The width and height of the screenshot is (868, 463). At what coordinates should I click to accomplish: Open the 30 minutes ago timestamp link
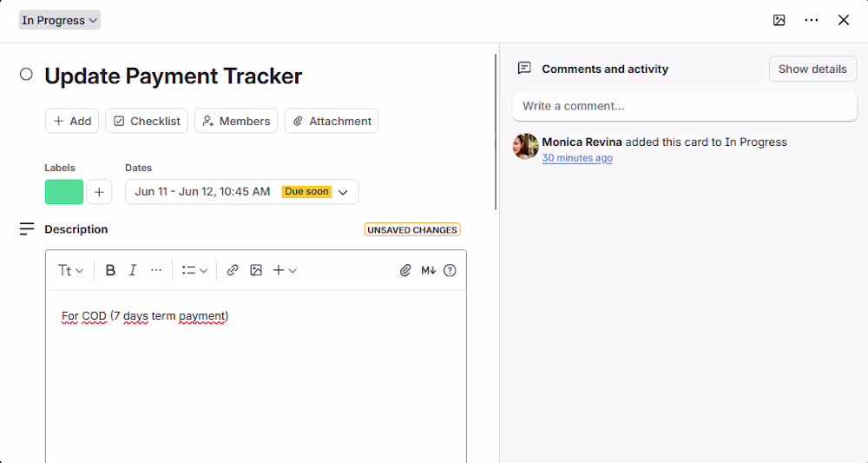[x=577, y=158]
